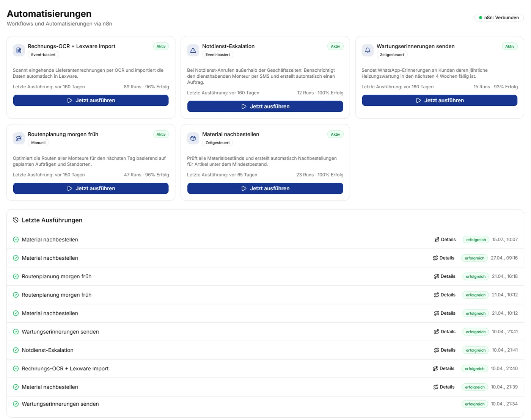Click the Aktiv badge on Wartungserinnerungen senden card
The width and height of the screenshot is (531, 420).
[x=510, y=46]
